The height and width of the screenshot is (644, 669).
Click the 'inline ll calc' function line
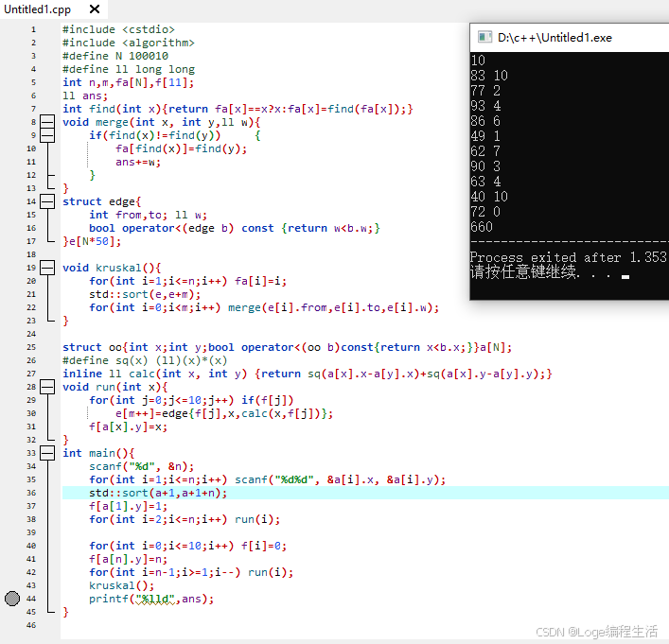tap(308, 374)
